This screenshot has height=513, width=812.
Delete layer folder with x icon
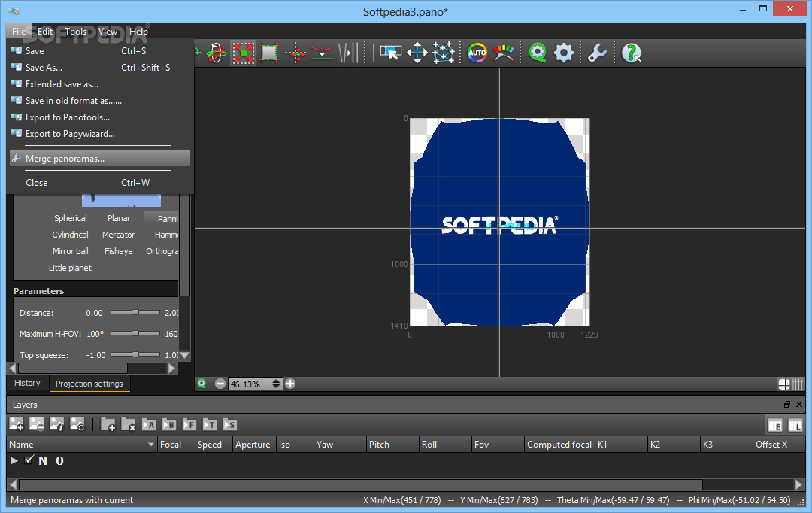tap(129, 424)
